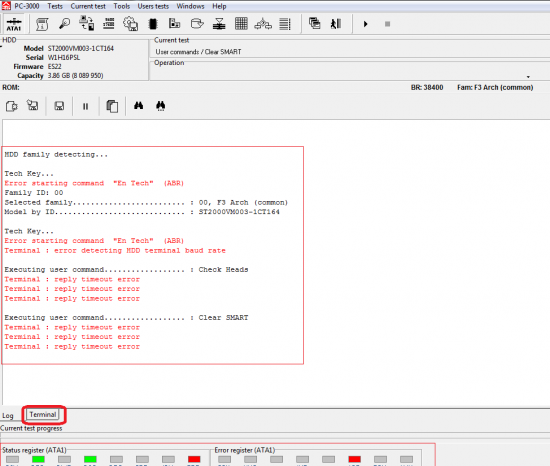Click the hierarchy tree diagram icon

(x=263, y=24)
